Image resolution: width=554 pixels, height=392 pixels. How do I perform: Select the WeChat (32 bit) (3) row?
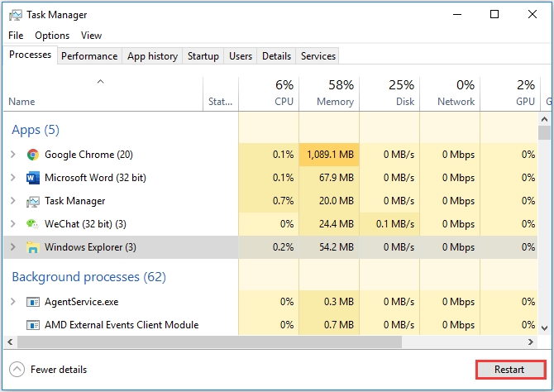[270, 224]
